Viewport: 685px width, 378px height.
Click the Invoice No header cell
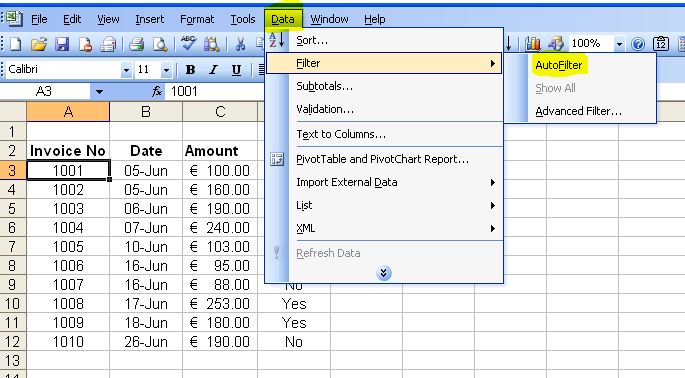pos(68,151)
